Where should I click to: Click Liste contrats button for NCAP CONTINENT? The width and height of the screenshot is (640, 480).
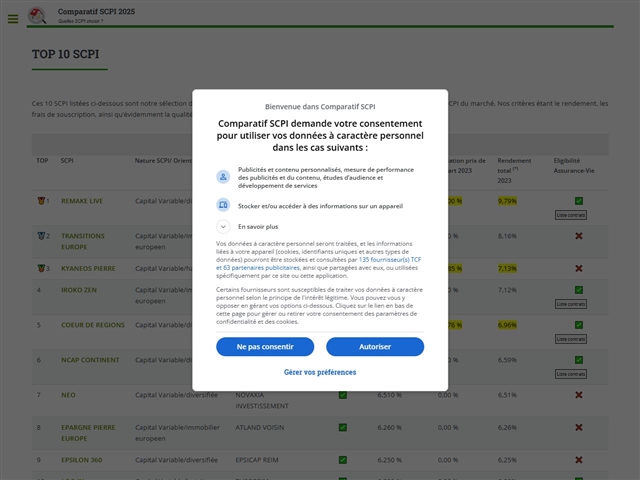[571, 374]
